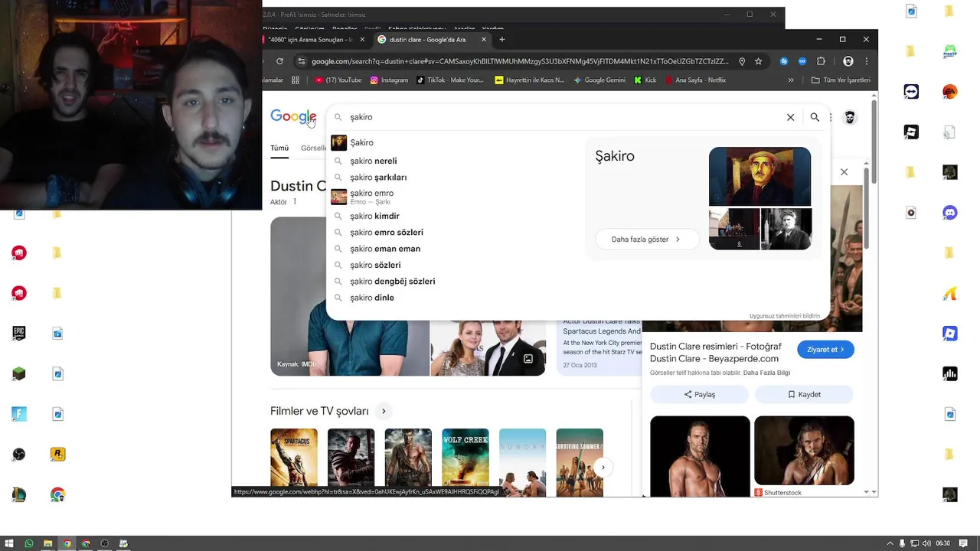The height and width of the screenshot is (551, 980).
Task: Open Chrome extensions puzzle icon
Action: 821,61
